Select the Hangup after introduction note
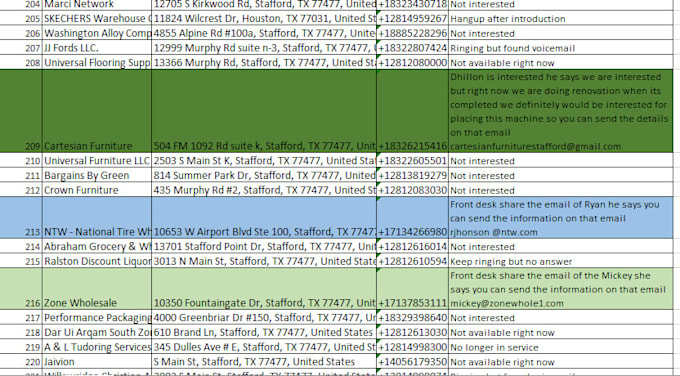Viewport: 680px width, 376px height. coord(561,19)
